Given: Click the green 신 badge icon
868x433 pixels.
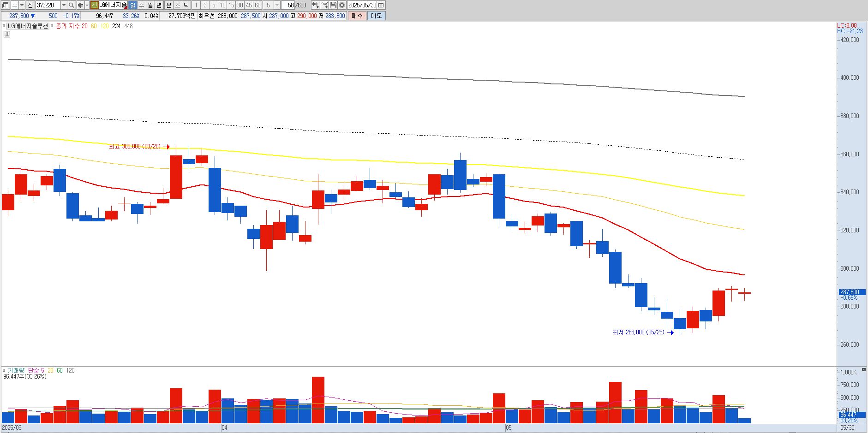Looking at the screenshot, I should coord(94,5).
